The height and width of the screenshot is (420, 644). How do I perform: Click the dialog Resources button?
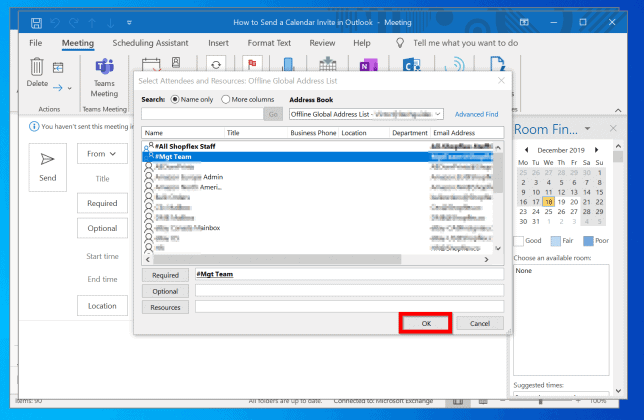point(165,307)
